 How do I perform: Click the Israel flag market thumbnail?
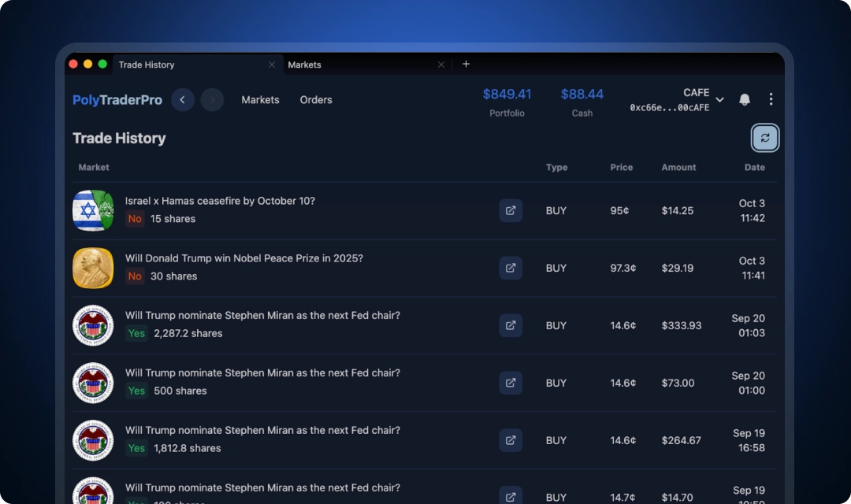point(92,210)
